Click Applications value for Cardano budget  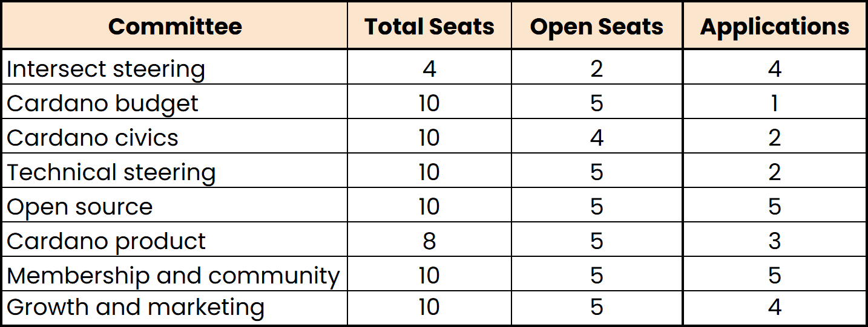pos(775,103)
